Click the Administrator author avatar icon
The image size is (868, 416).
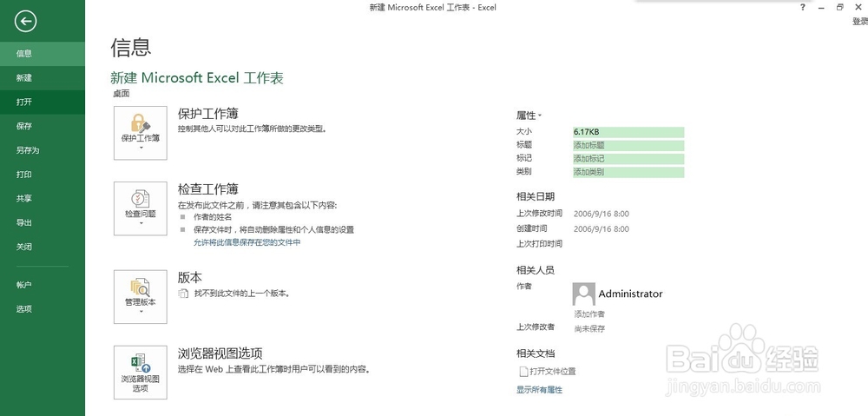(x=584, y=294)
